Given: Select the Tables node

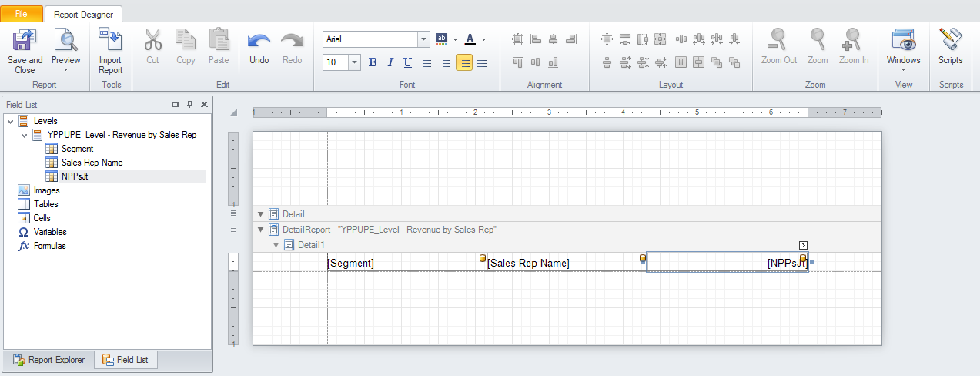Looking at the screenshot, I should point(45,204).
